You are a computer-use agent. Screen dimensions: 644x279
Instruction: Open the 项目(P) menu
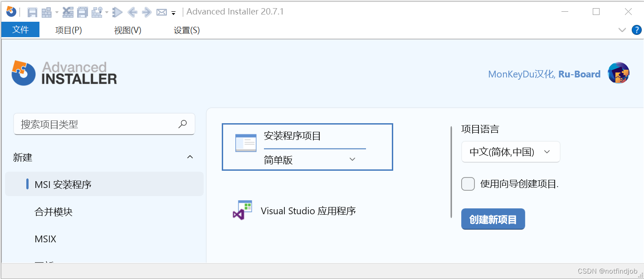[x=68, y=30]
